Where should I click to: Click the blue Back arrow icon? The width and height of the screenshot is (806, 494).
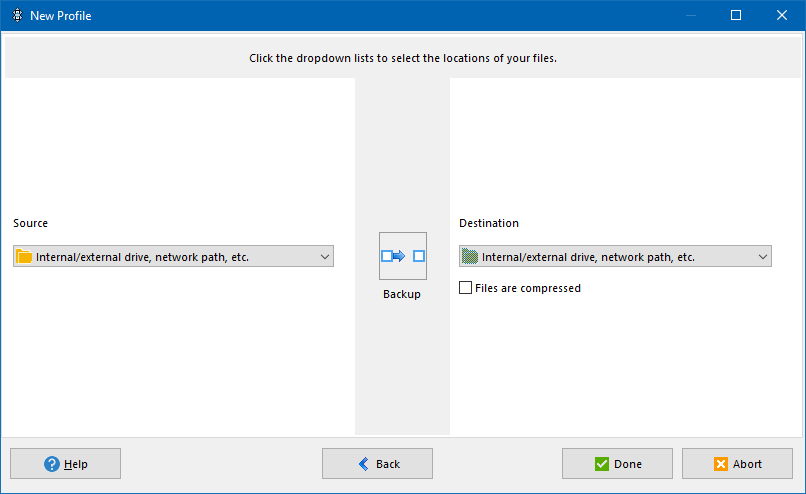[363, 464]
